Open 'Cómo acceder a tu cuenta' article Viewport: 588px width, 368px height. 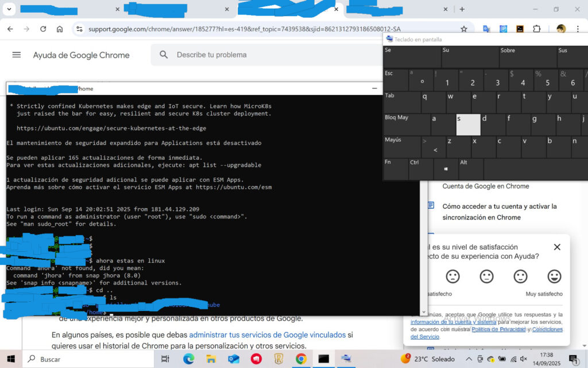[x=499, y=212]
